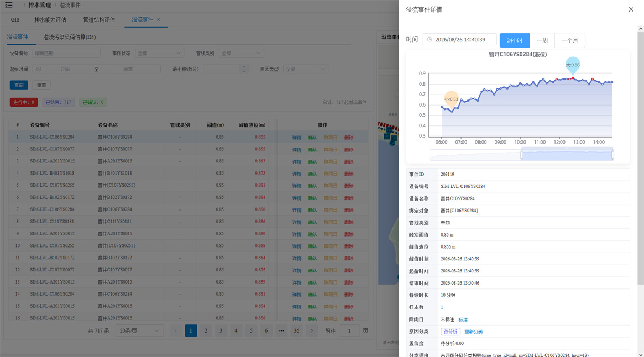The height and width of the screenshot is (357, 644).
Task: Switch to the GIS tab
Action: [15, 20]
